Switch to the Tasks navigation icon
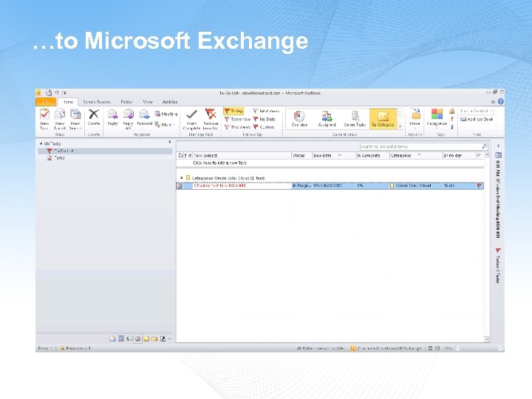This screenshot has height=399, width=532. pos(137,338)
